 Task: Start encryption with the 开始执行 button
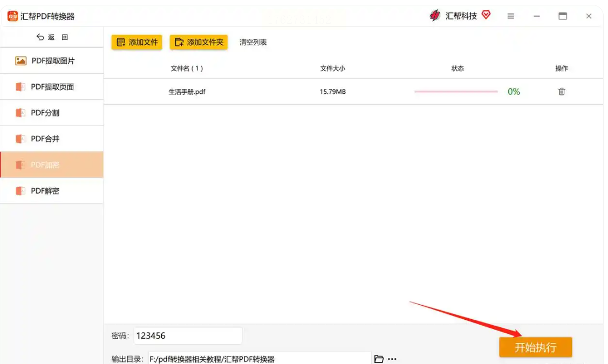(536, 347)
